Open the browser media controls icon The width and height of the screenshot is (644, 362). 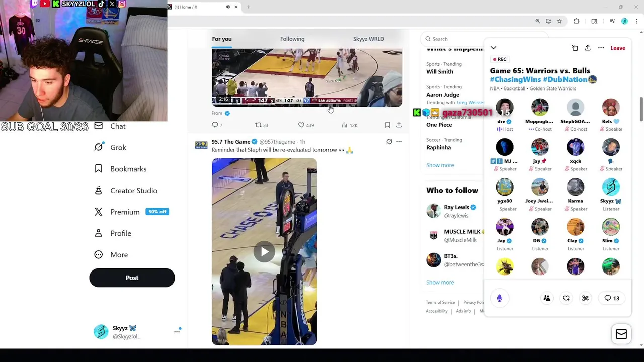click(612, 21)
